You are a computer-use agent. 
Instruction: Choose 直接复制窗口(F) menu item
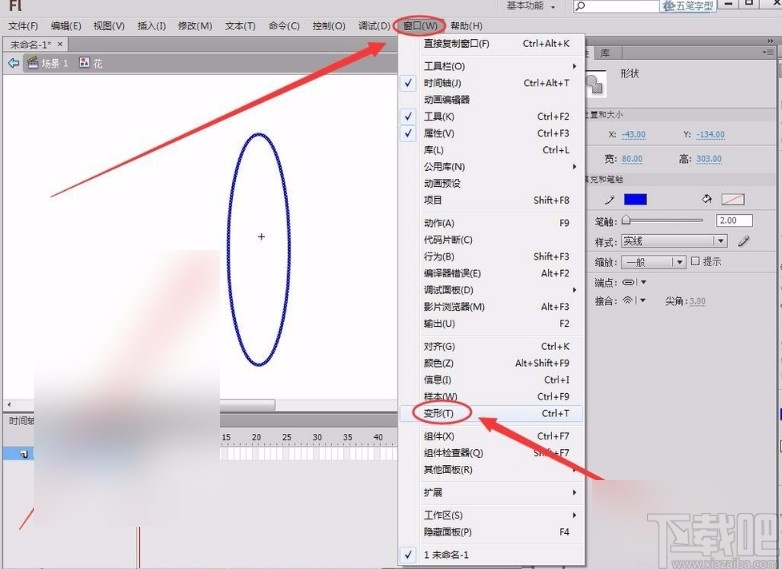491,44
